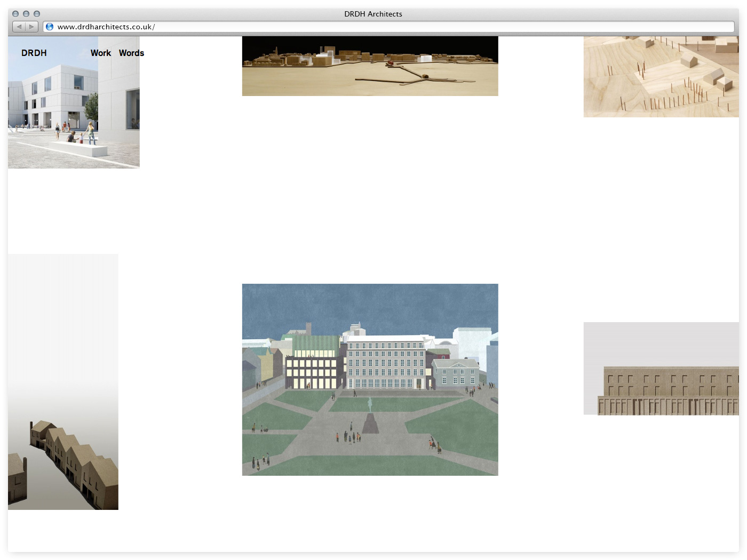Open the town square illustration with blue sky

[370, 379]
